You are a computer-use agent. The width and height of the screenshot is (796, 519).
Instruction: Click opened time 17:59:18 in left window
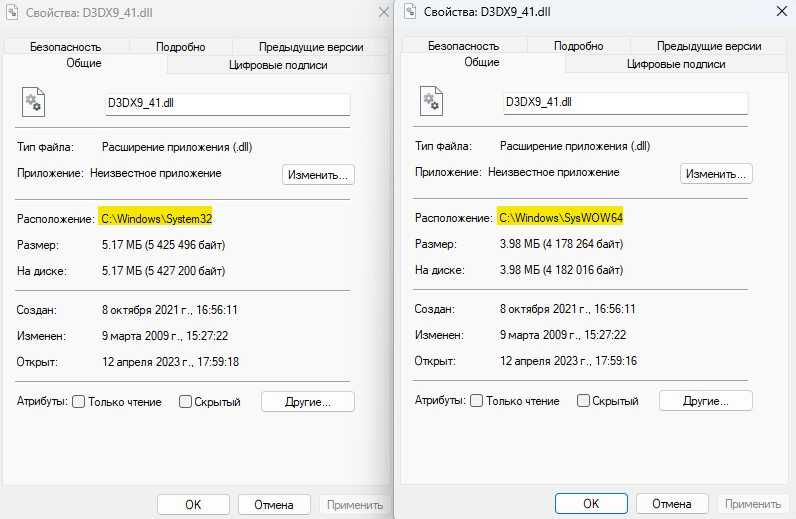(x=218, y=362)
